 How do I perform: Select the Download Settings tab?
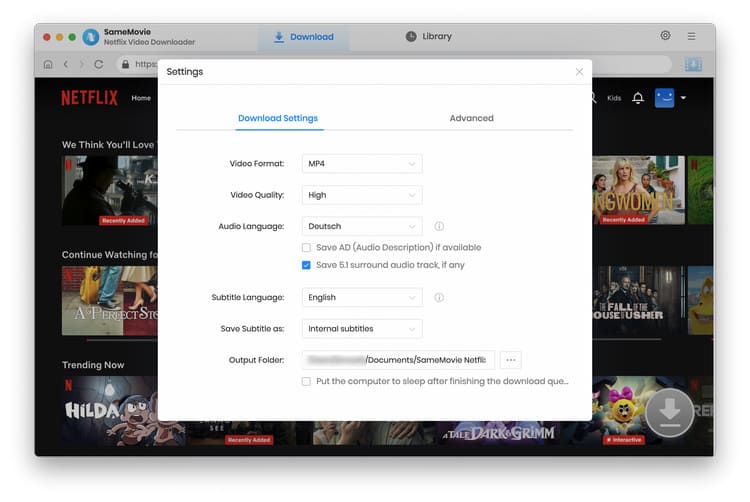tap(278, 118)
